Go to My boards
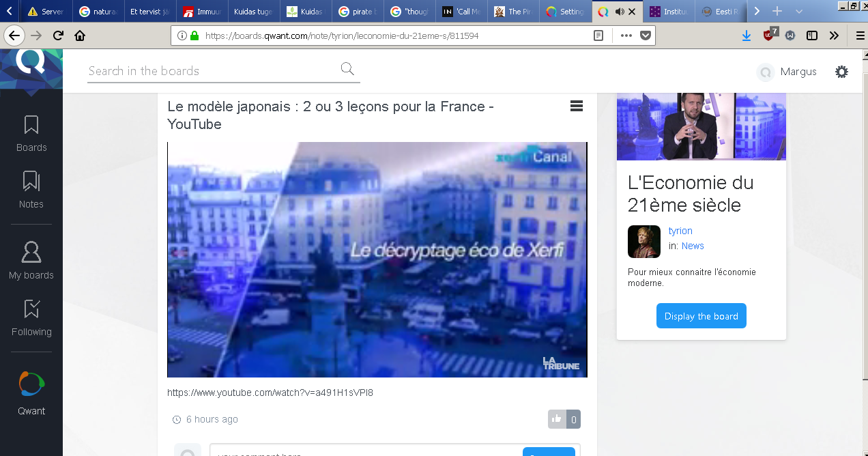This screenshot has height=456, width=868. click(x=31, y=261)
